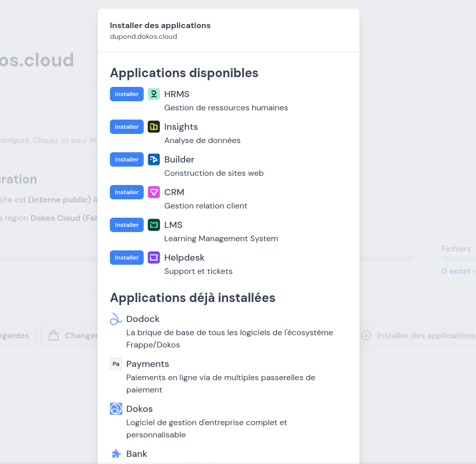The image size is (476, 464).
Task: Install the LMS application
Action: click(x=127, y=225)
